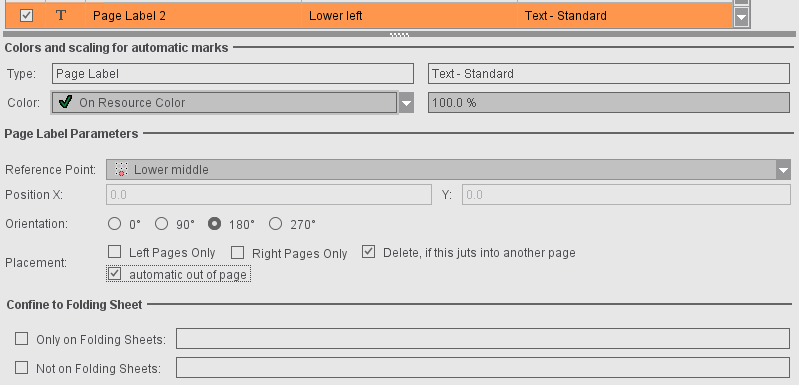The image size is (799, 385).
Task: Check Not on Folding Sheets option
Action: [x=21, y=367]
